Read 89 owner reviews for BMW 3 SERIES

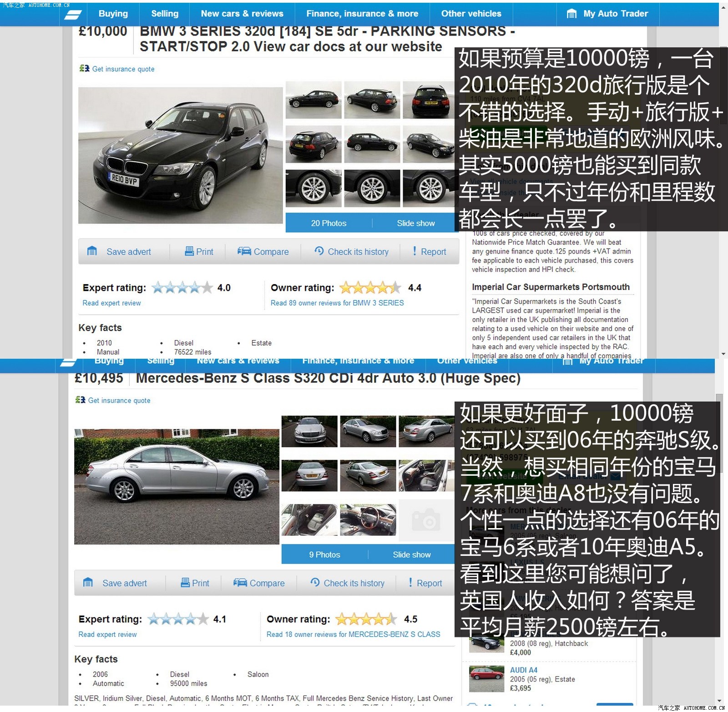point(337,303)
